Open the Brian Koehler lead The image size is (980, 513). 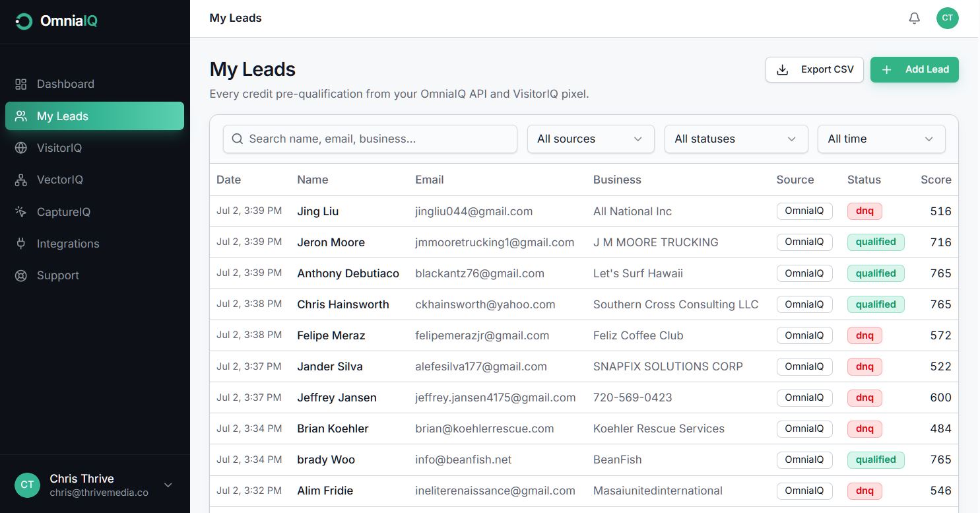333,428
